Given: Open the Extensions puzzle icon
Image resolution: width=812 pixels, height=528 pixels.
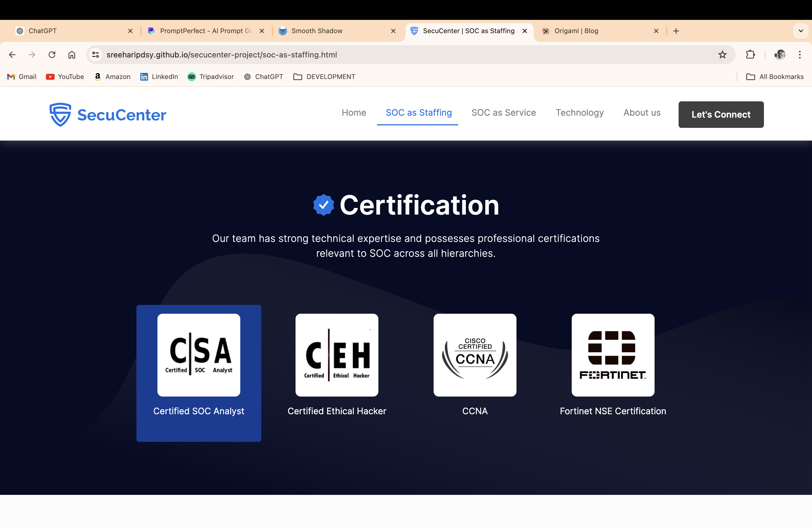Looking at the screenshot, I should 750,55.
